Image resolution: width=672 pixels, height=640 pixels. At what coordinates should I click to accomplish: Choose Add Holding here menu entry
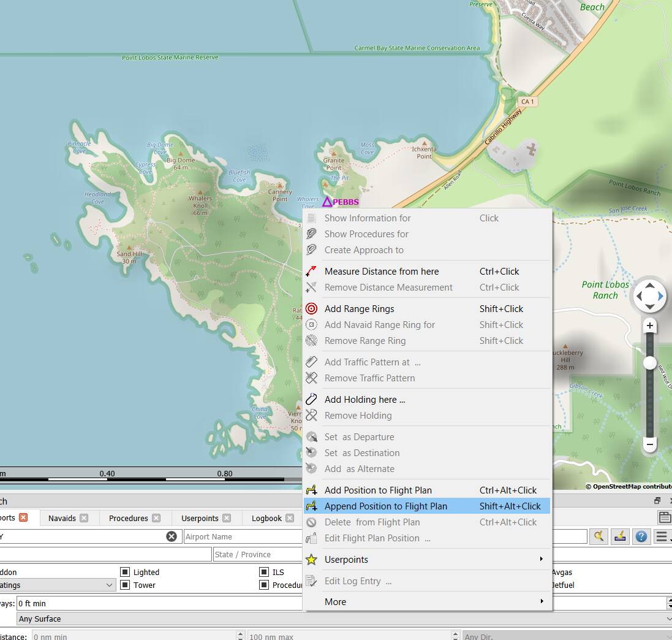426,399
